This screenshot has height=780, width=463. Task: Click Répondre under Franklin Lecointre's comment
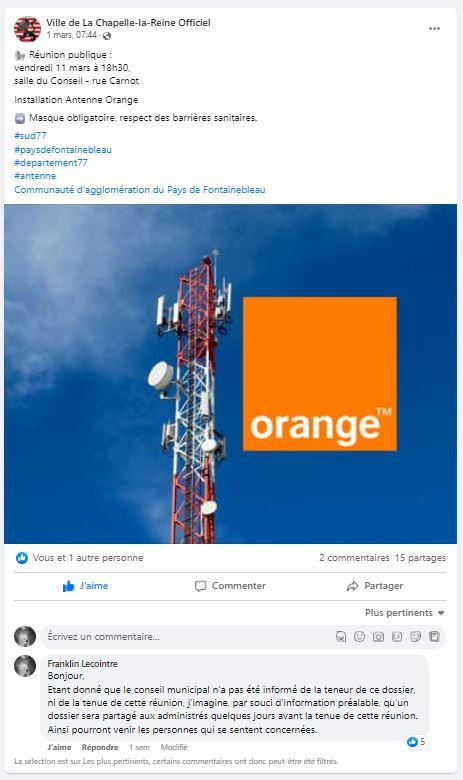[x=100, y=747]
